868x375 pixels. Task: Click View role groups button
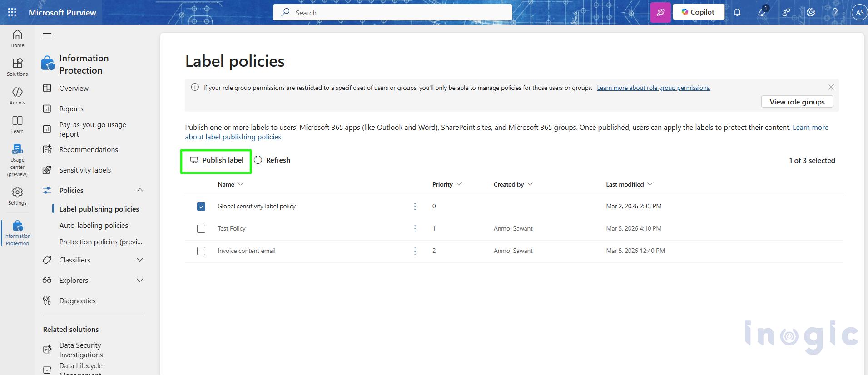click(797, 102)
